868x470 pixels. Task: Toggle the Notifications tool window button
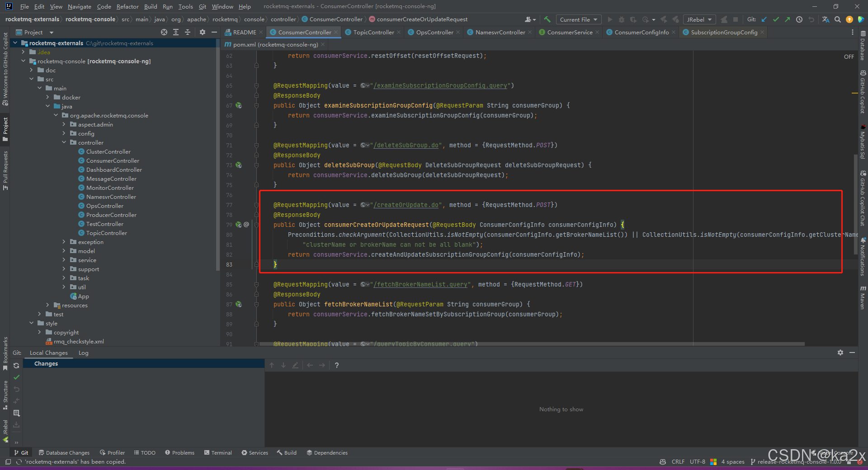pos(863,257)
